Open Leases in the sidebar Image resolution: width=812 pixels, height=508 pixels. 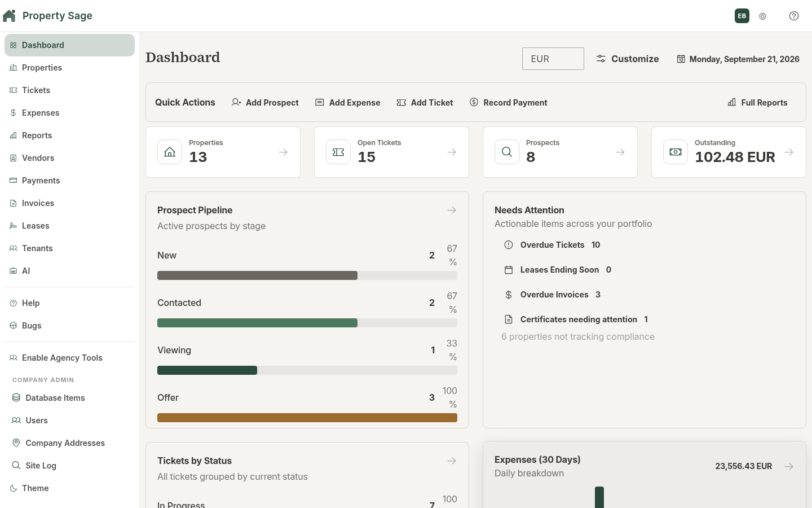[69, 226]
